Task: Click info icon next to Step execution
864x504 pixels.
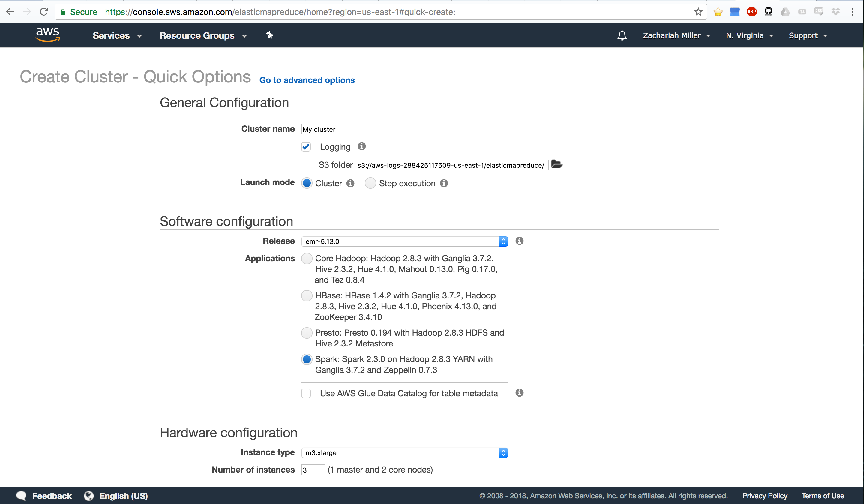Action: click(444, 183)
